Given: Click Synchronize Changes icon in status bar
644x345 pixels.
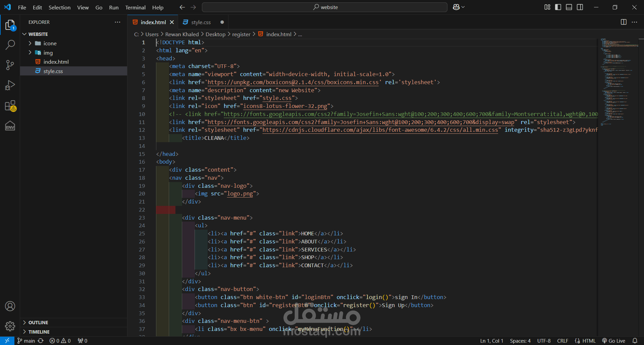Looking at the screenshot, I should pyautogui.click(x=41, y=341).
